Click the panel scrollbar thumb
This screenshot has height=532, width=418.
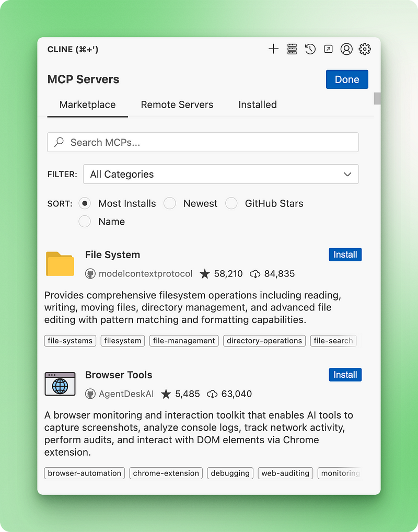[x=377, y=98]
